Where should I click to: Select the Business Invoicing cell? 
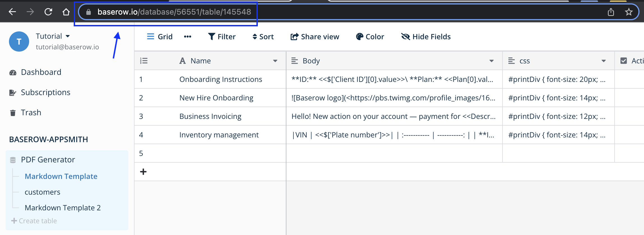pyautogui.click(x=210, y=116)
